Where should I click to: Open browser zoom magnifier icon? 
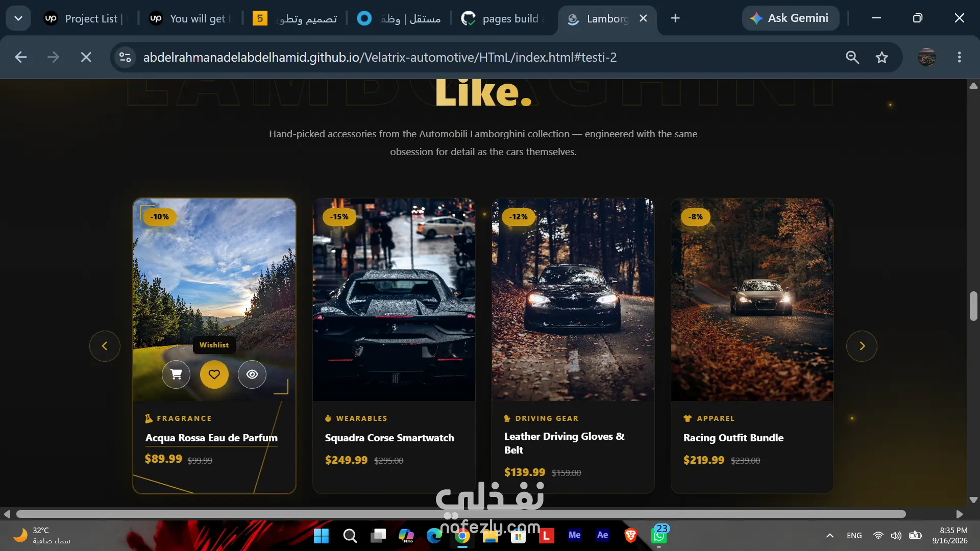pos(852,57)
